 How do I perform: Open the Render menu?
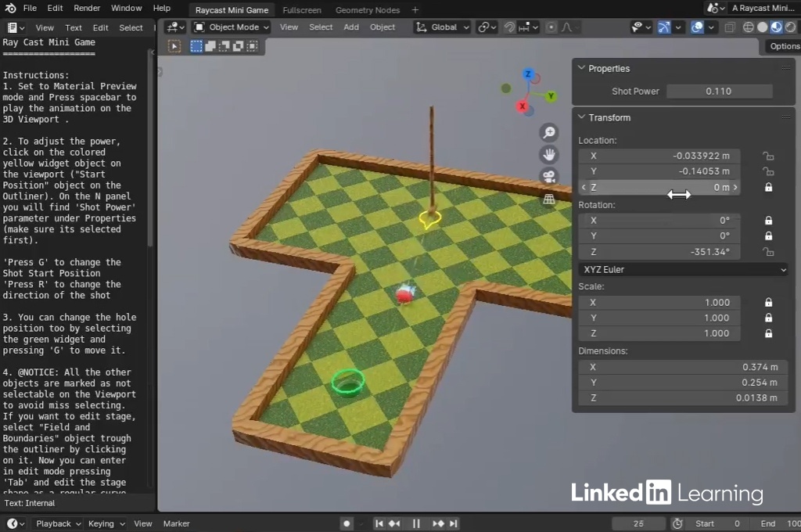pyautogui.click(x=87, y=9)
